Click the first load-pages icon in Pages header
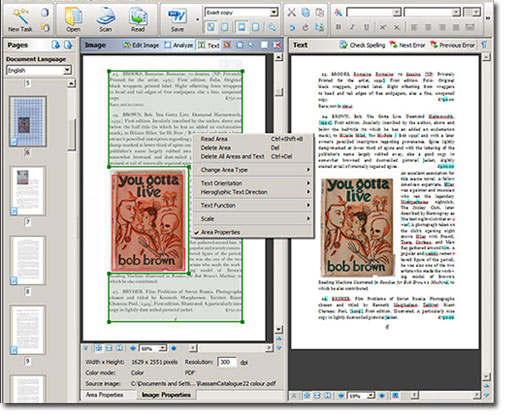 pos(55,45)
